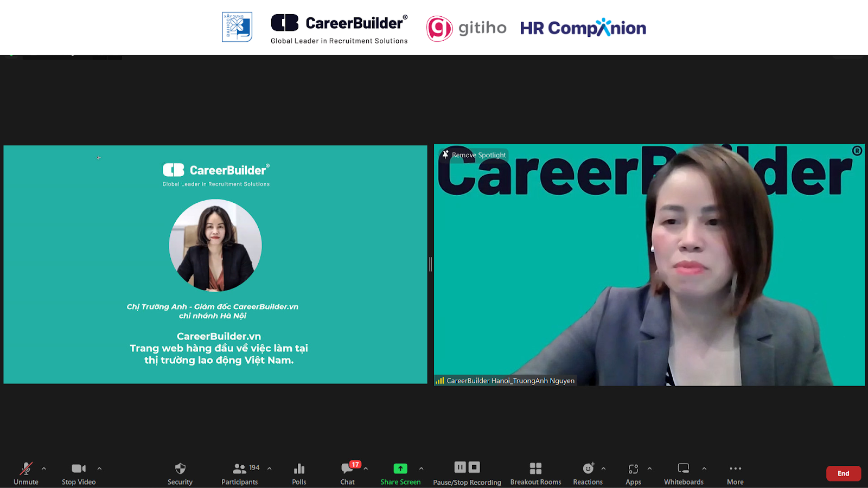Viewport: 868px width, 488px height.
Task: Click the HR Companion logo in the banner
Action: pos(583,28)
